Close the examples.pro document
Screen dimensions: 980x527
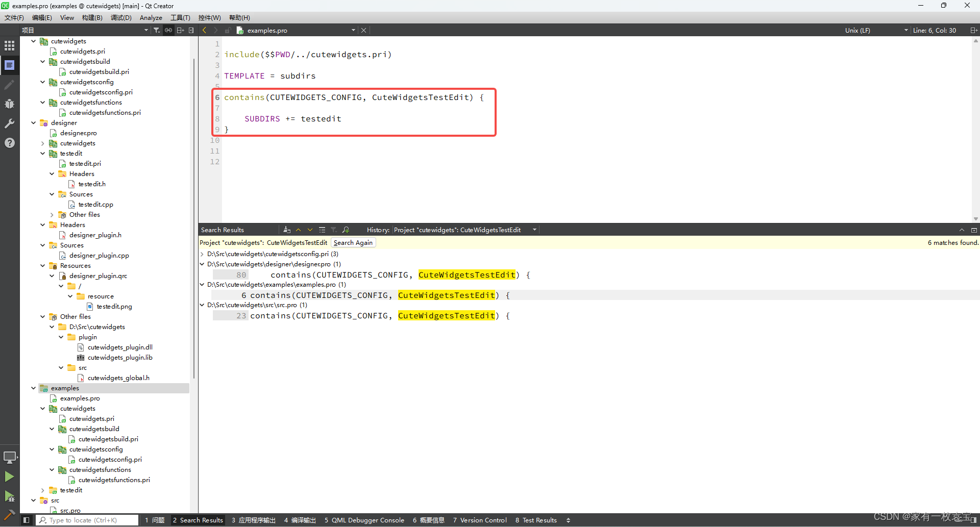[364, 30]
